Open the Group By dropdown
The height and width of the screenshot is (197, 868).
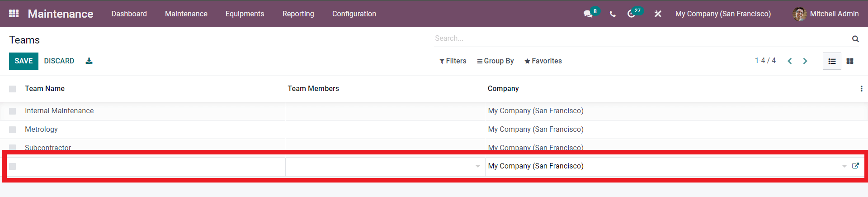pyautogui.click(x=495, y=61)
